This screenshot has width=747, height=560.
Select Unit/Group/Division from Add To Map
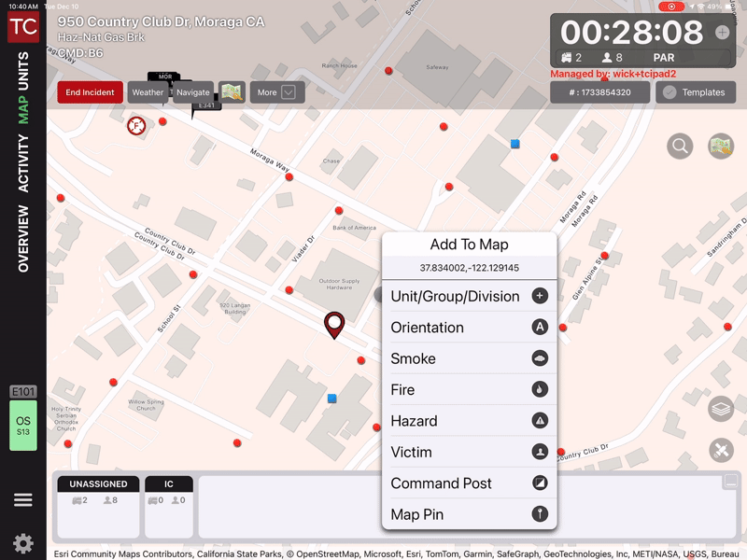tap(469, 297)
